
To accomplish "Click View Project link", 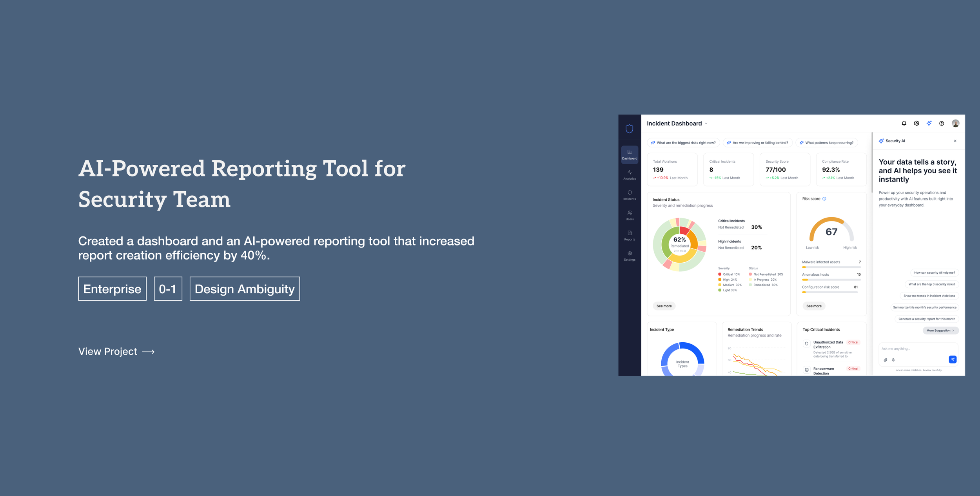I will (116, 352).
